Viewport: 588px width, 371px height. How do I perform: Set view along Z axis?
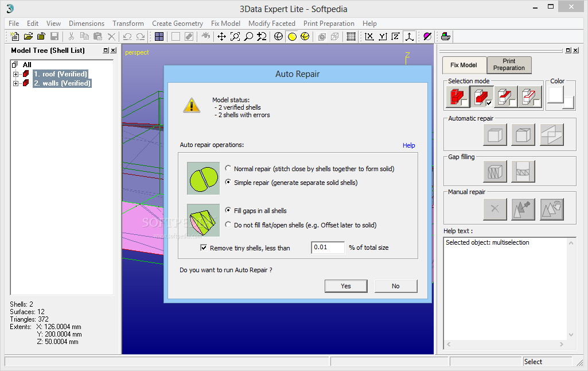tap(396, 36)
